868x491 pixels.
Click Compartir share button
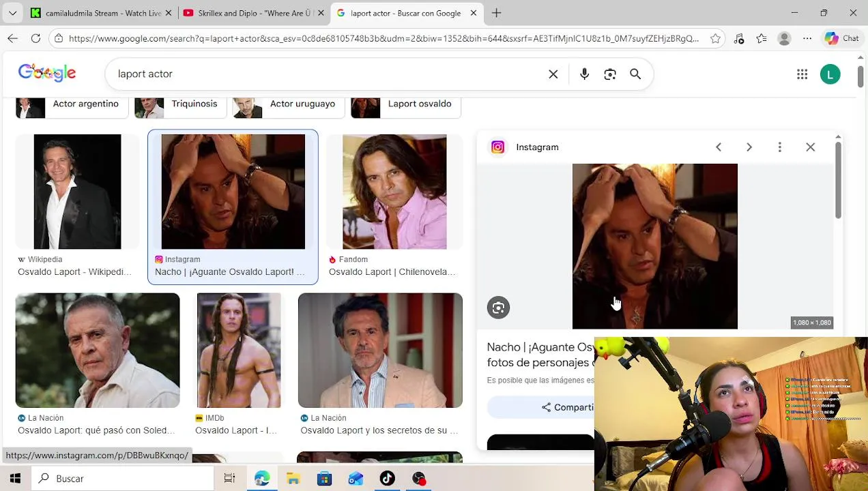coord(540,407)
